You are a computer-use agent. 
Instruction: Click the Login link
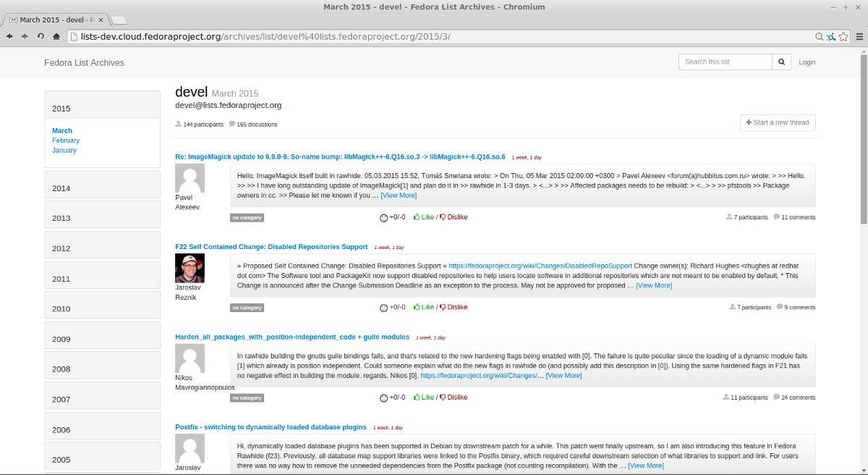(807, 62)
